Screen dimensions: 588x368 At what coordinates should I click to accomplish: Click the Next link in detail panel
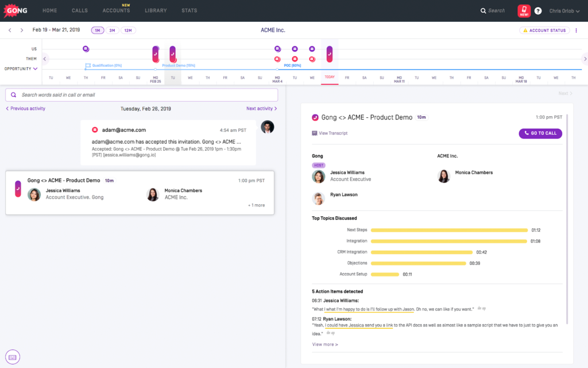pyautogui.click(x=566, y=94)
